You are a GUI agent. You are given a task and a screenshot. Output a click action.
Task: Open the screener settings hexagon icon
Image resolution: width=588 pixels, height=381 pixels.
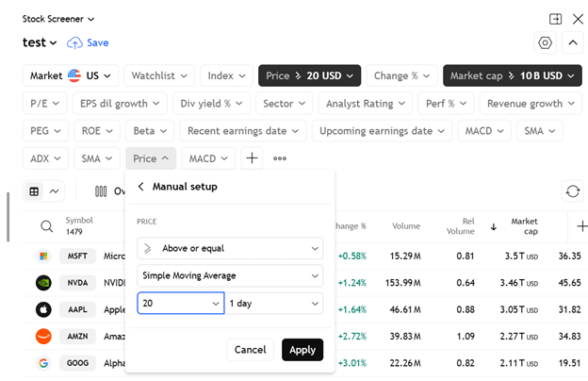pos(545,42)
